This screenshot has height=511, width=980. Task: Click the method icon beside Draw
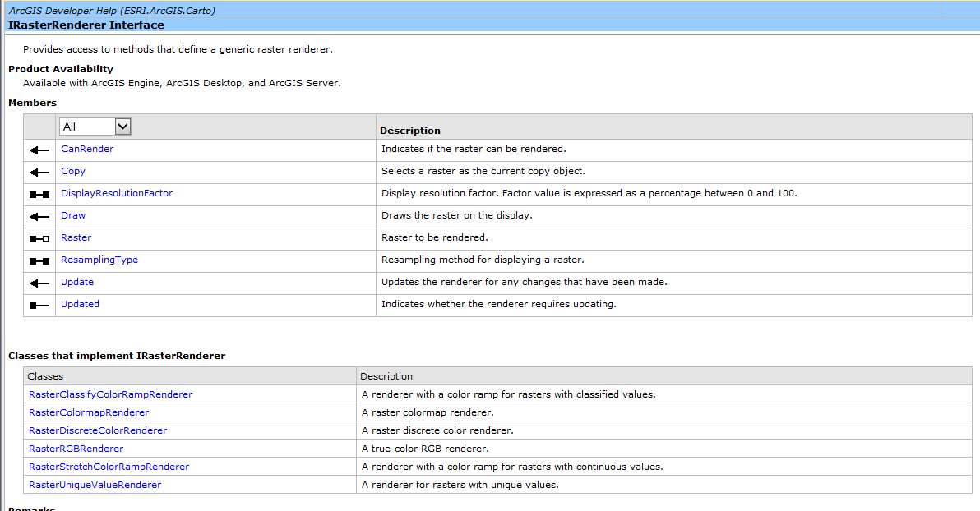click(x=39, y=217)
